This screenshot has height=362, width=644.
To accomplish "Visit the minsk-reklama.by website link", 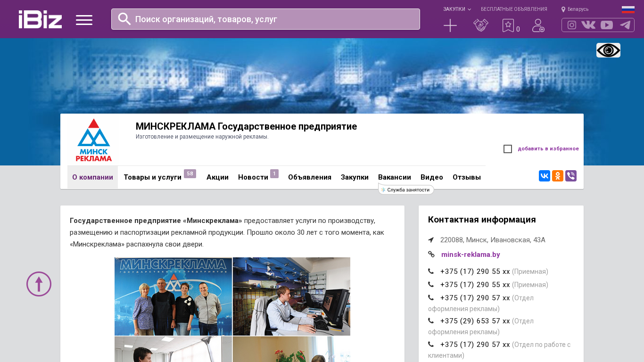I will [x=471, y=255].
